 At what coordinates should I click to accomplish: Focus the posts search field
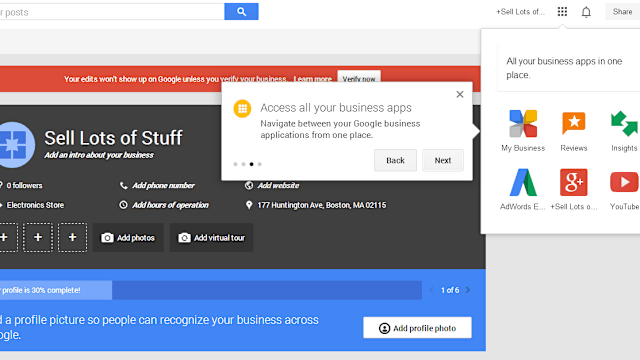coord(112,12)
